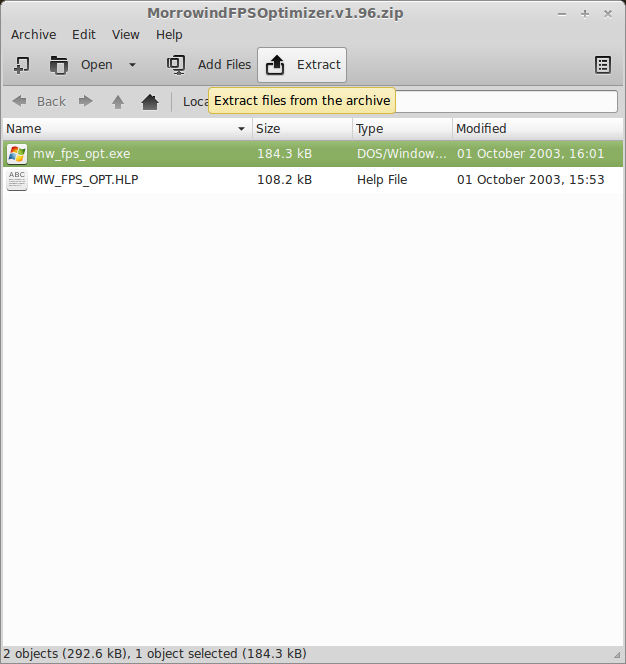Click the Extract button
626x664 pixels.
(x=302, y=65)
